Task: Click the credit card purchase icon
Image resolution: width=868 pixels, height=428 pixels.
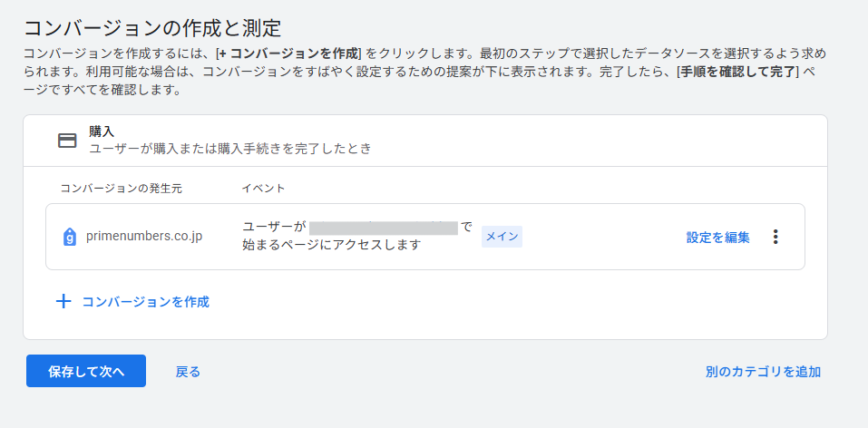Action: pos(67,141)
